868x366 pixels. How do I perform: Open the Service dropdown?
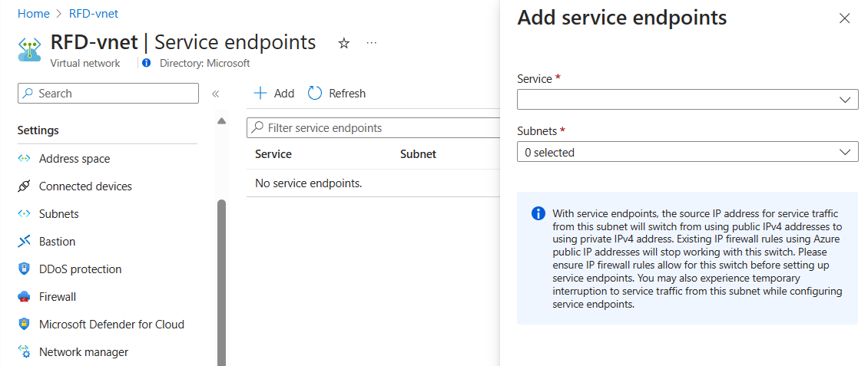point(687,100)
